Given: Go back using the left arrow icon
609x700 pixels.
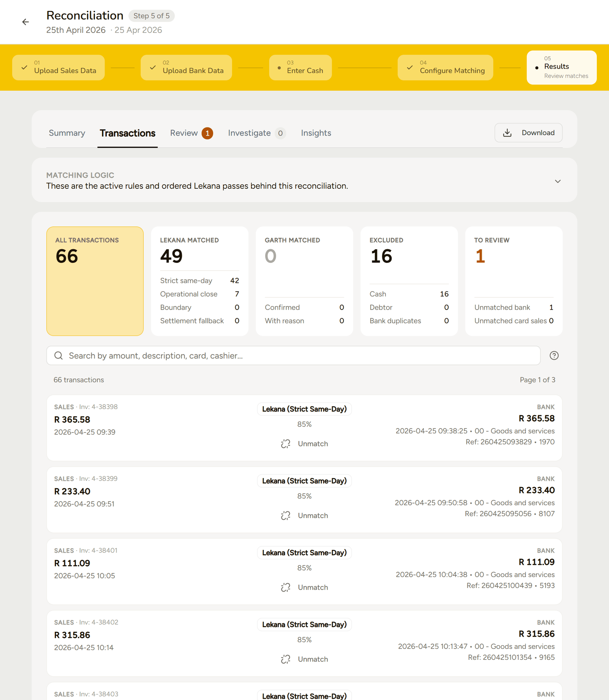Looking at the screenshot, I should pos(26,22).
